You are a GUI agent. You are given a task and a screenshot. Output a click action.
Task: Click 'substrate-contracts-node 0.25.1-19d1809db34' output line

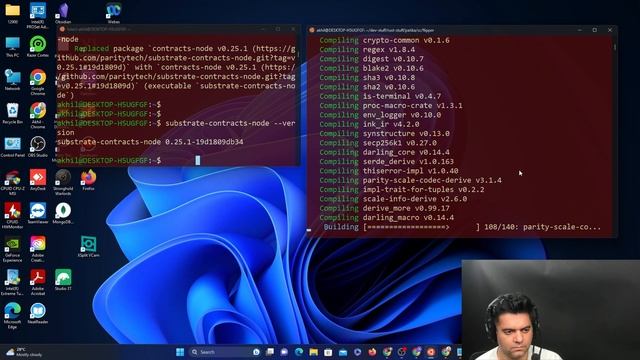(150, 142)
